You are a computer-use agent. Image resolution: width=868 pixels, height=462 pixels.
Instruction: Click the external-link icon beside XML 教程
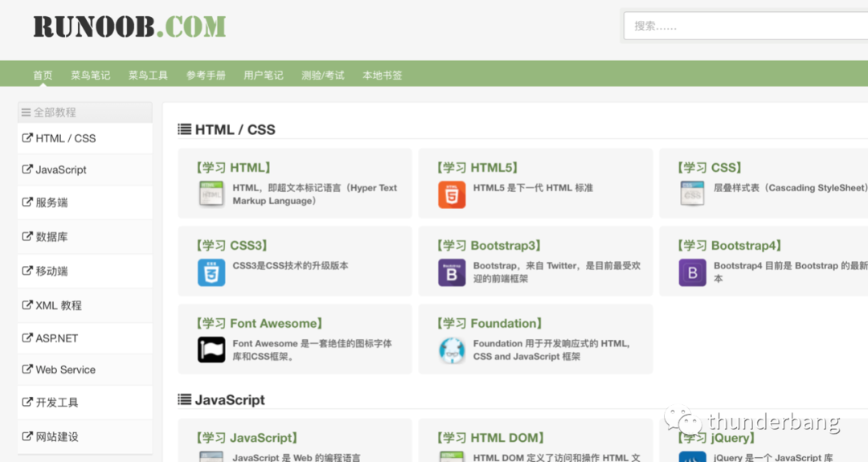click(x=27, y=305)
